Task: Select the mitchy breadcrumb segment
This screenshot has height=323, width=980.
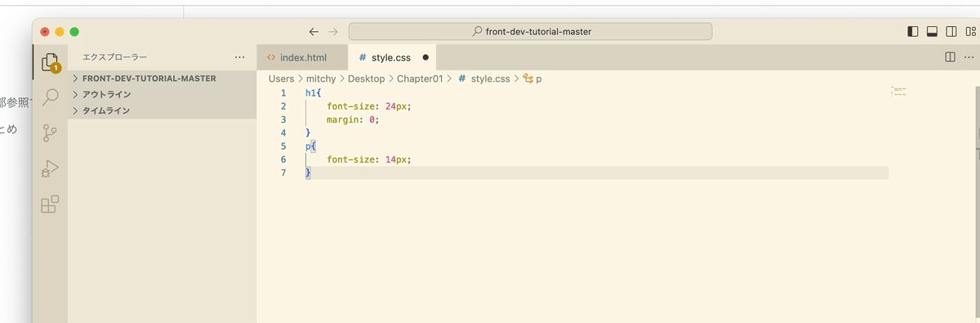Action: point(321,79)
